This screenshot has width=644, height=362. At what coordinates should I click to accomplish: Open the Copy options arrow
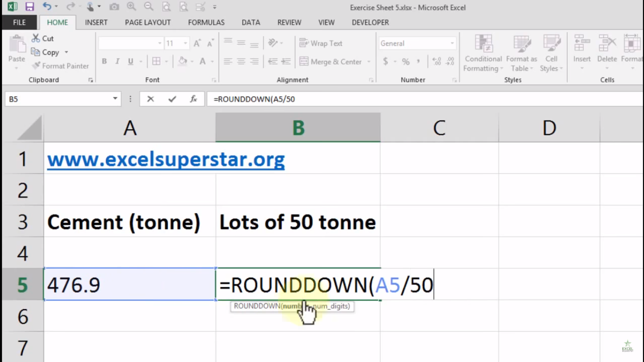(66, 52)
